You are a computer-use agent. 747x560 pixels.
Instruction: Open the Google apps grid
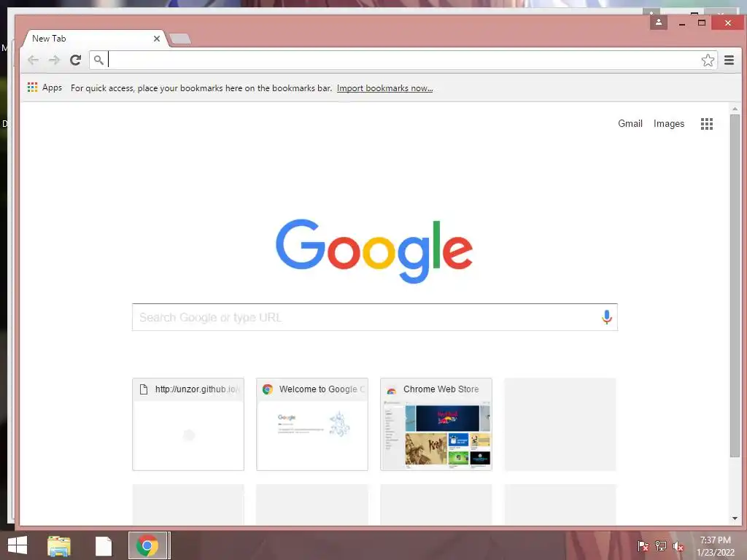coord(706,124)
